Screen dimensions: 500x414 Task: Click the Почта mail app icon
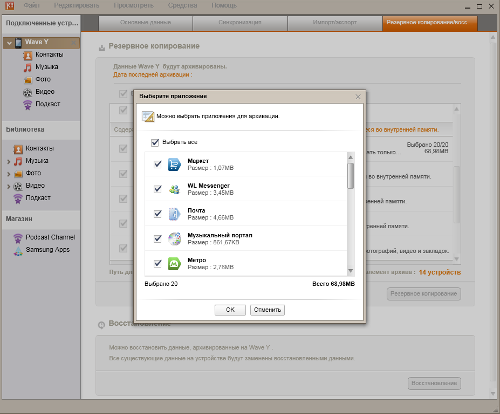coord(174,214)
